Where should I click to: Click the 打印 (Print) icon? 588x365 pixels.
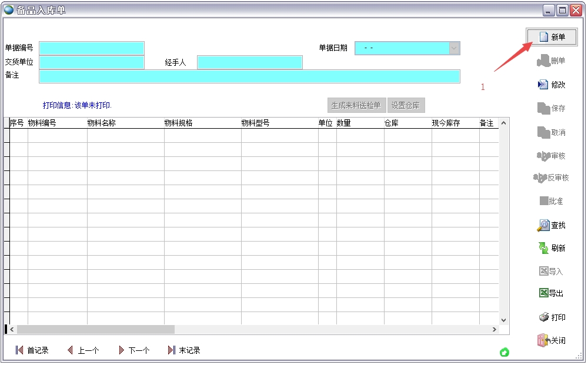tap(552, 317)
